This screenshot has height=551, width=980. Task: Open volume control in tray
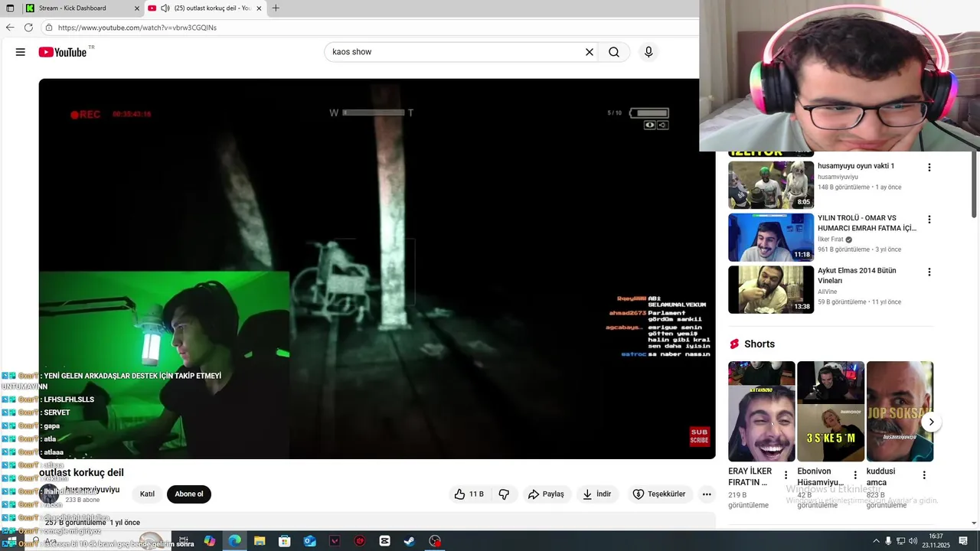click(913, 541)
